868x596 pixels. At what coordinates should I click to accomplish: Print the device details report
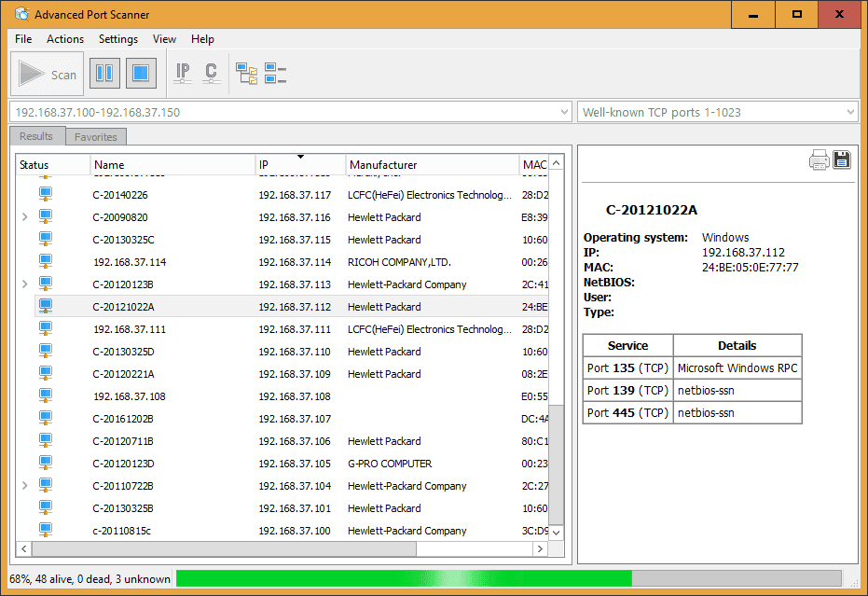[819, 159]
